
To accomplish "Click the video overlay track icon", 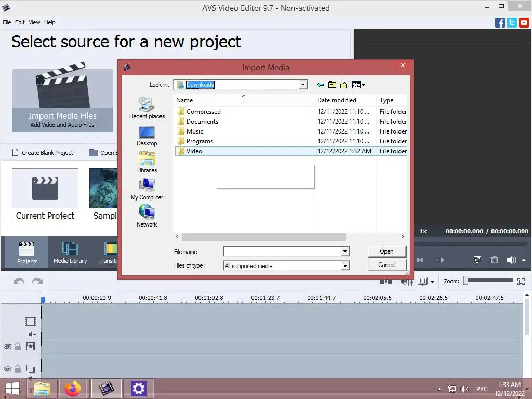I will 31,368.
